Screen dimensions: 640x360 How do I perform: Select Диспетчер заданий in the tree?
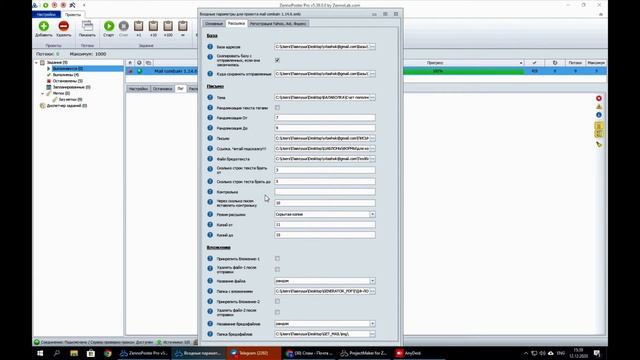67,105
